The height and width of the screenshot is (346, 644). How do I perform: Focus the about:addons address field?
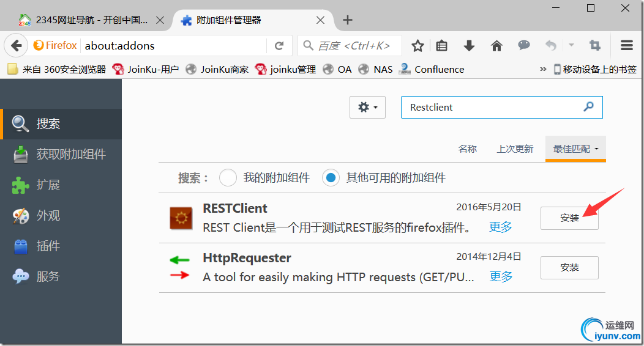pyautogui.click(x=174, y=45)
